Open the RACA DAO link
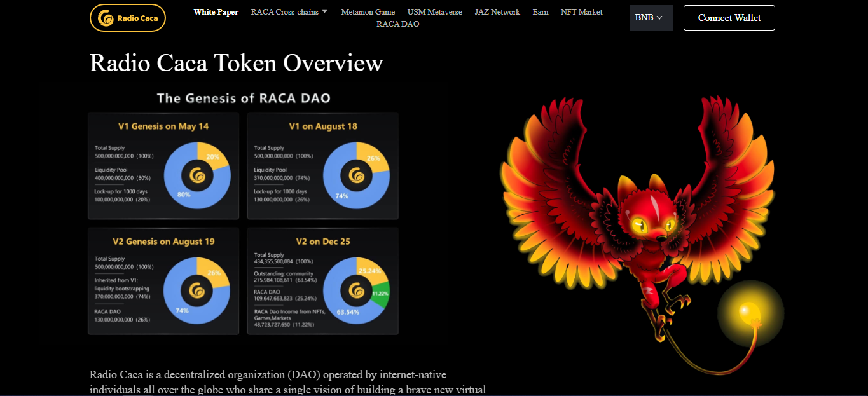Screen dimensions: 868x396 [x=398, y=24]
